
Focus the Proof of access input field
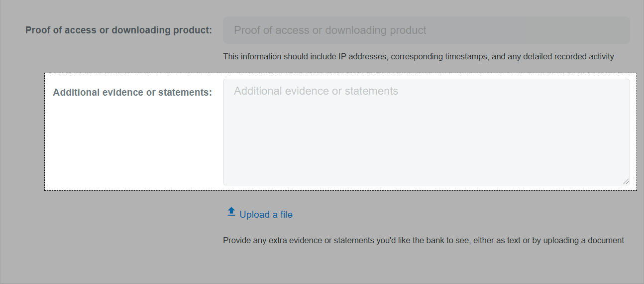(x=427, y=30)
